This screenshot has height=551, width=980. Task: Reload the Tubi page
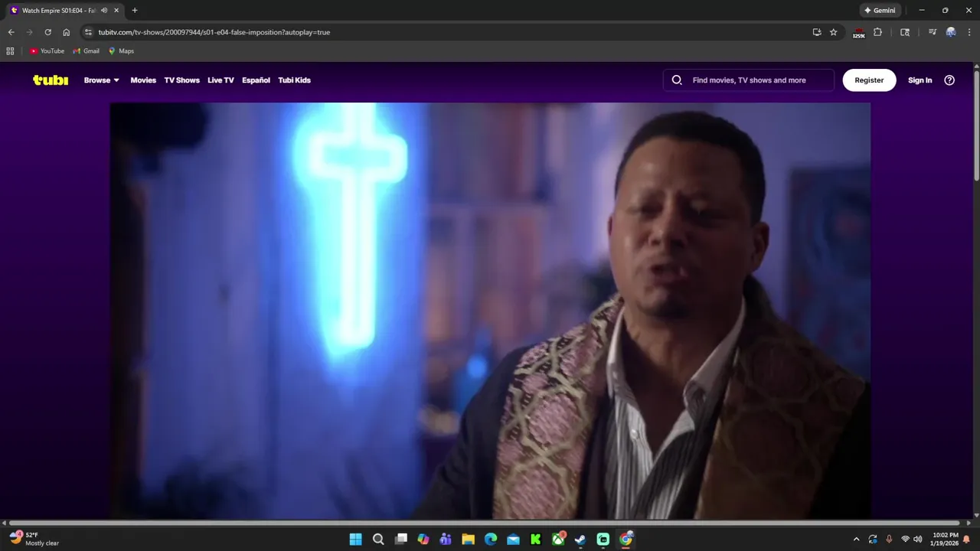[47, 32]
